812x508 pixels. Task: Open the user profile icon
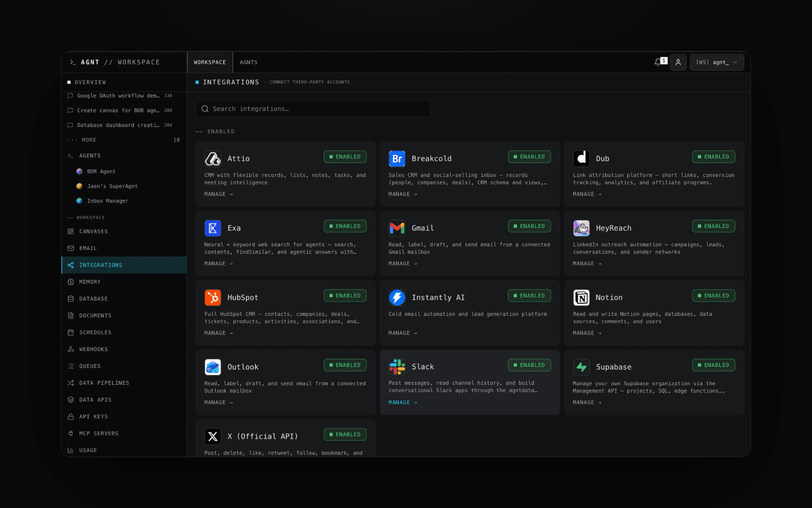(x=678, y=62)
